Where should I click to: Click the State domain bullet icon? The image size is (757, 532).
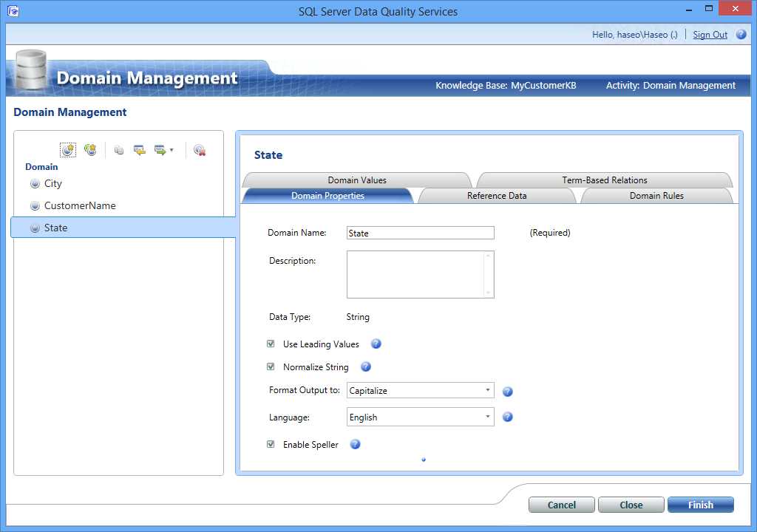(35, 228)
